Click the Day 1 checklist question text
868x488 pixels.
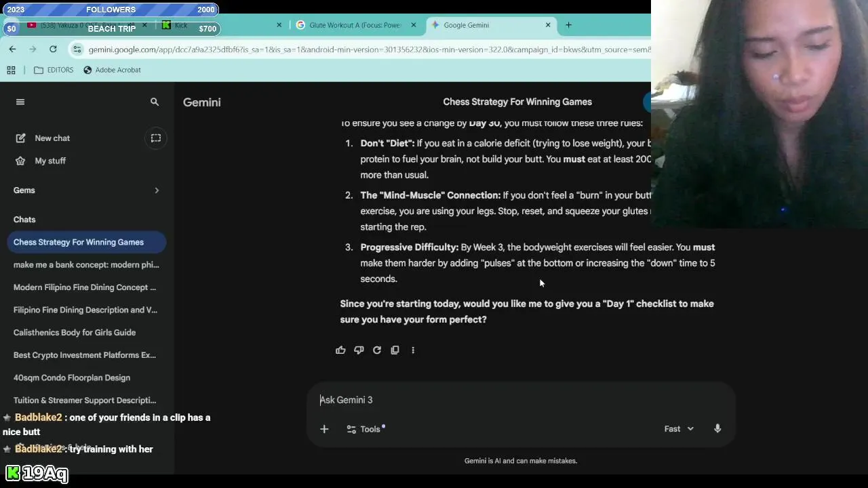pos(527,311)
